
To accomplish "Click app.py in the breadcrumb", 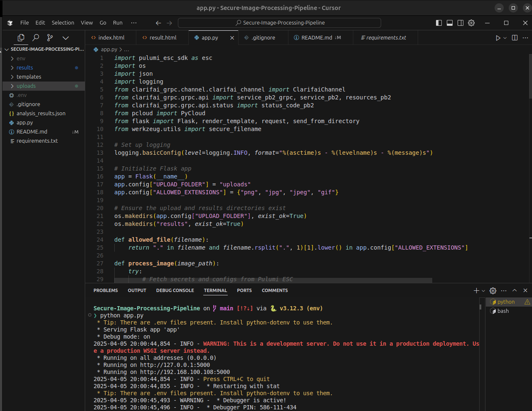I will (x=109, y=50).
